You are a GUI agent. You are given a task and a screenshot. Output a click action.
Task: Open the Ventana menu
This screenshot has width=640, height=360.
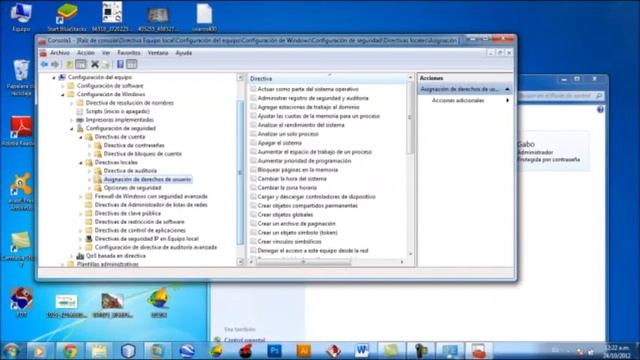pos(158,53)
